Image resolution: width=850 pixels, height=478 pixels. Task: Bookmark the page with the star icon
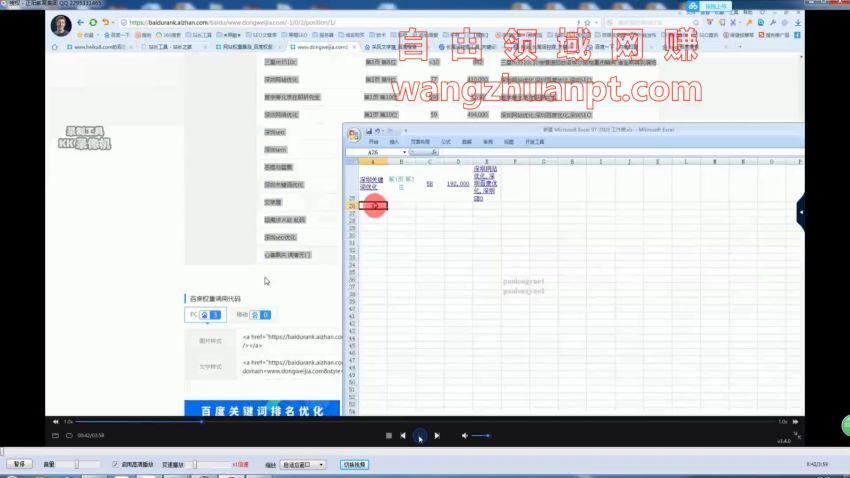point(587,23)
